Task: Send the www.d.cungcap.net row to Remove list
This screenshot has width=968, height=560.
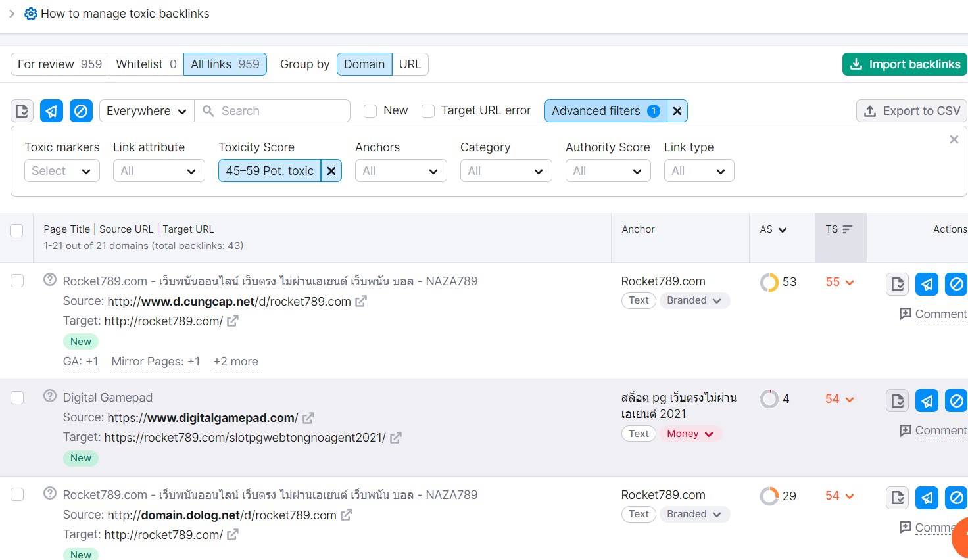Action: tap(927, 284)
